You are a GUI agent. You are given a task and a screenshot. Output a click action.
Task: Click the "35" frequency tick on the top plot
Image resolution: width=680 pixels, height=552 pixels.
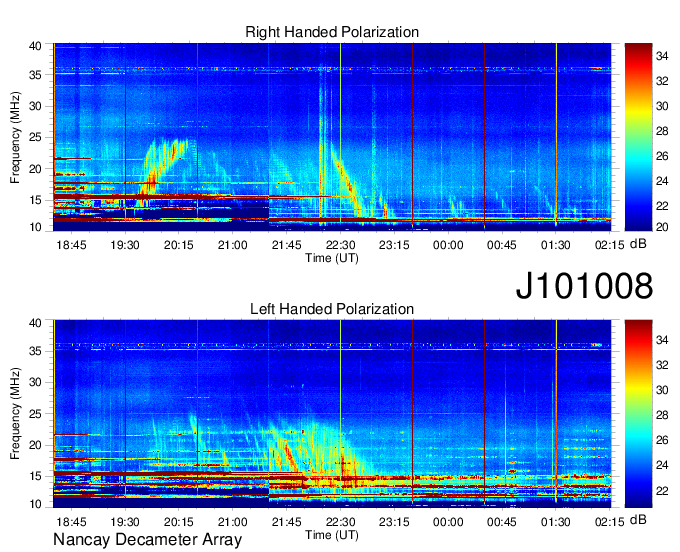tap(35, 75)
